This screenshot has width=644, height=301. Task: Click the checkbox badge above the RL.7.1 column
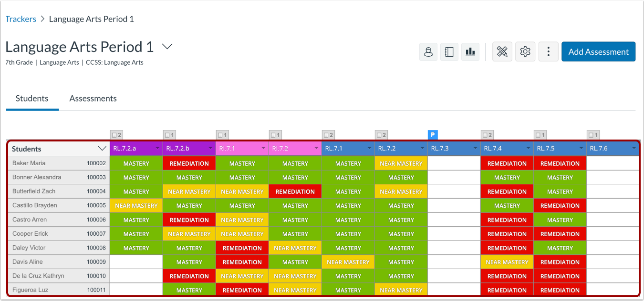pyautogui.click(x=327, y=135)
